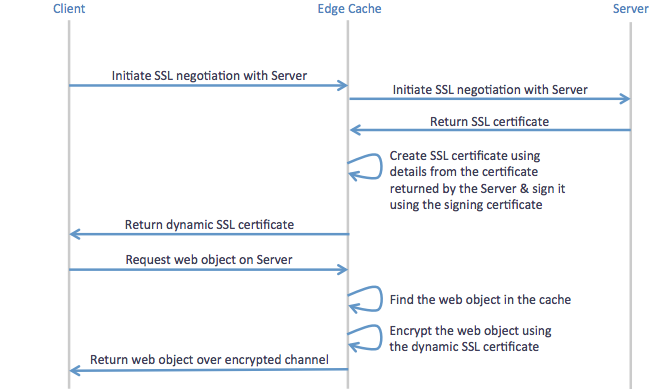The image size is (654, 389).
Task: Click the Create SSL certificate description text
Action: pos(477,180)
